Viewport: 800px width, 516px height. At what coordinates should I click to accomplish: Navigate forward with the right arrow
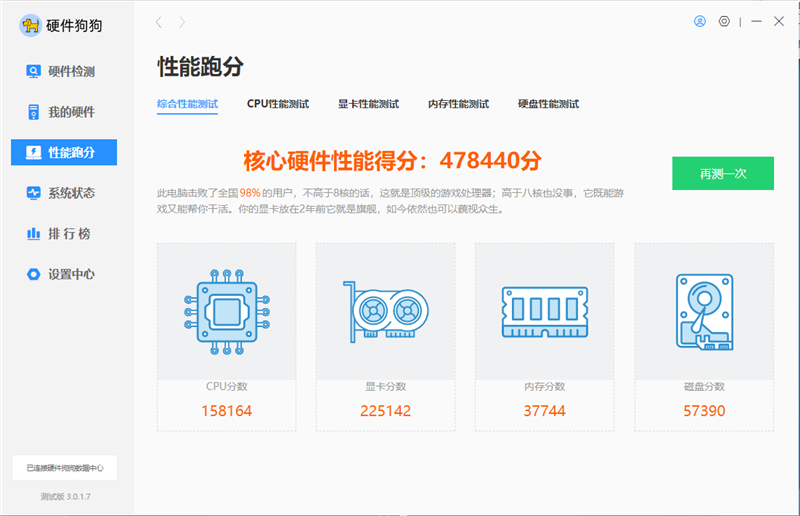[182, 22]
